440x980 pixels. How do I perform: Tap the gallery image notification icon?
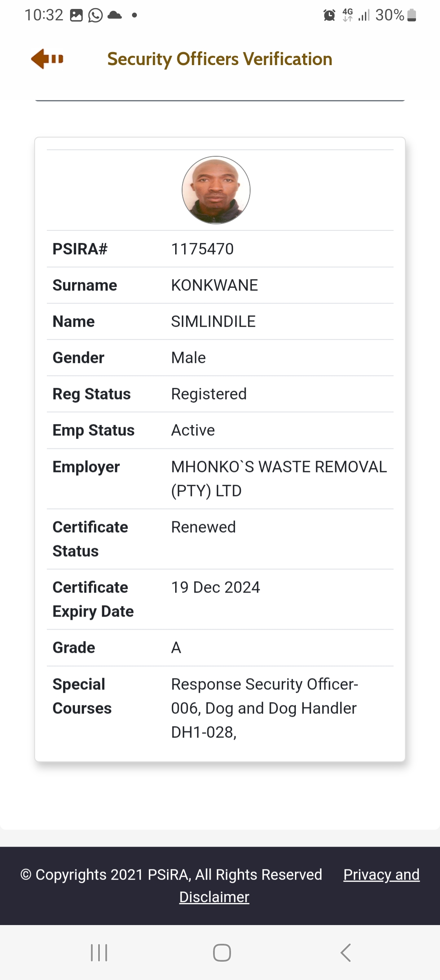(76, 15)
